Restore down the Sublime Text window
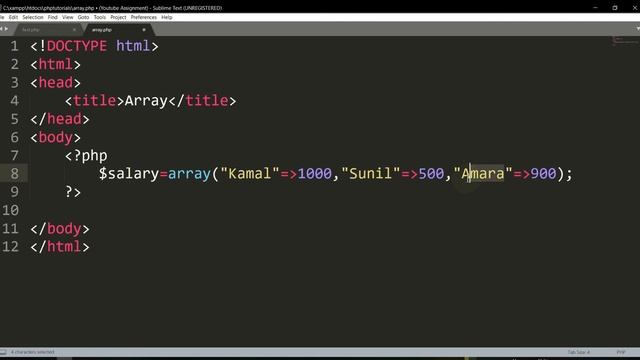 click(x=615, y=7)
